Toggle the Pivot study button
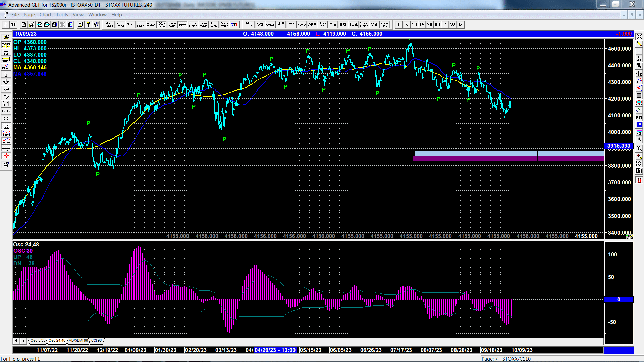The width and height of the screenshot is (644, 362). coord(183,25)
